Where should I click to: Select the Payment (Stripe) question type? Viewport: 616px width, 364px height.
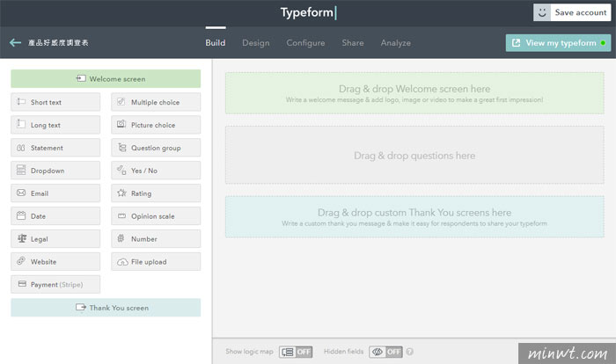[55, 284]
